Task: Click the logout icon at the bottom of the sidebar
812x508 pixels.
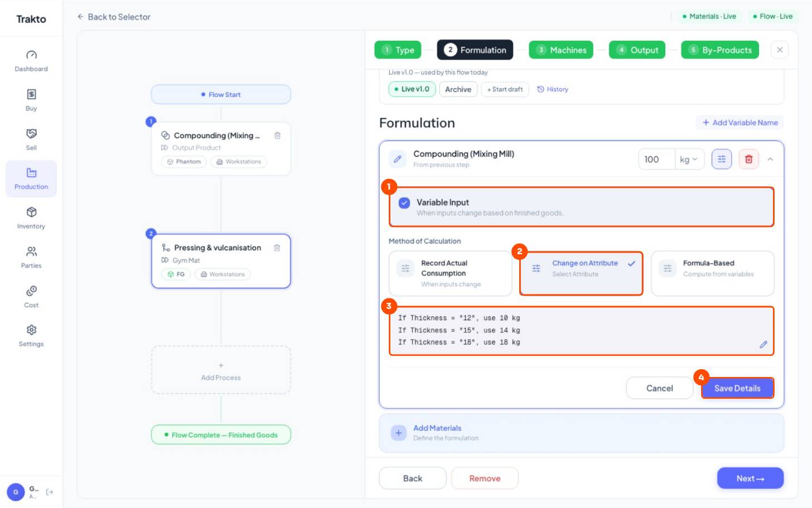Action: pos(50,492)
